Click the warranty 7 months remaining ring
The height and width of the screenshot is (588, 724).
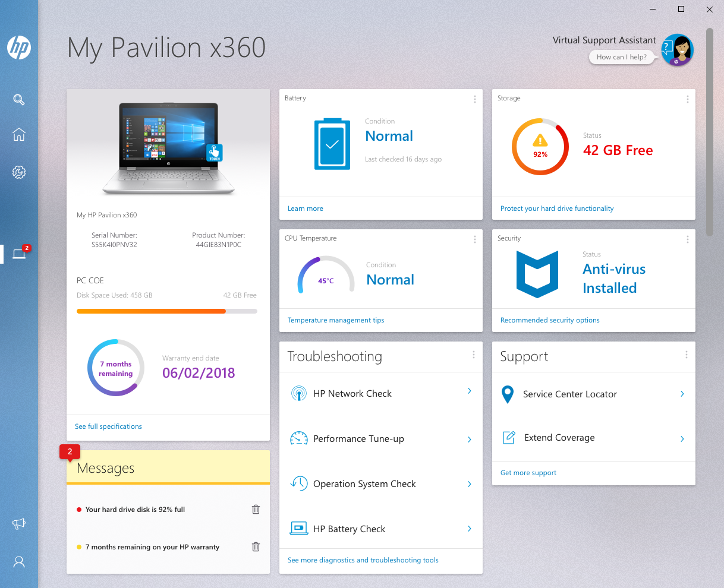116,368
